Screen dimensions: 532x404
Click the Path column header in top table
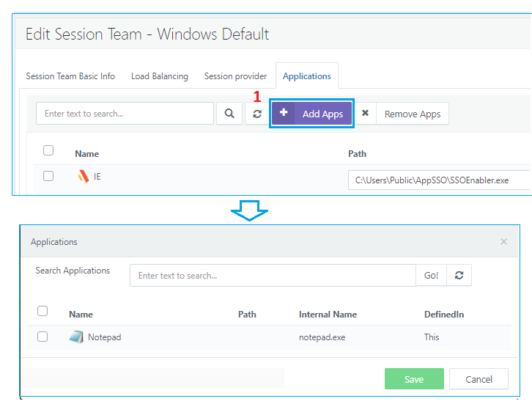coord(358,154)
